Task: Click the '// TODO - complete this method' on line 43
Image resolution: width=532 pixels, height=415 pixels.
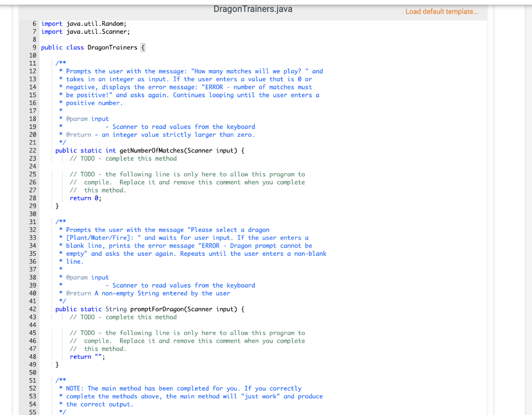Action: pos(123,317)
